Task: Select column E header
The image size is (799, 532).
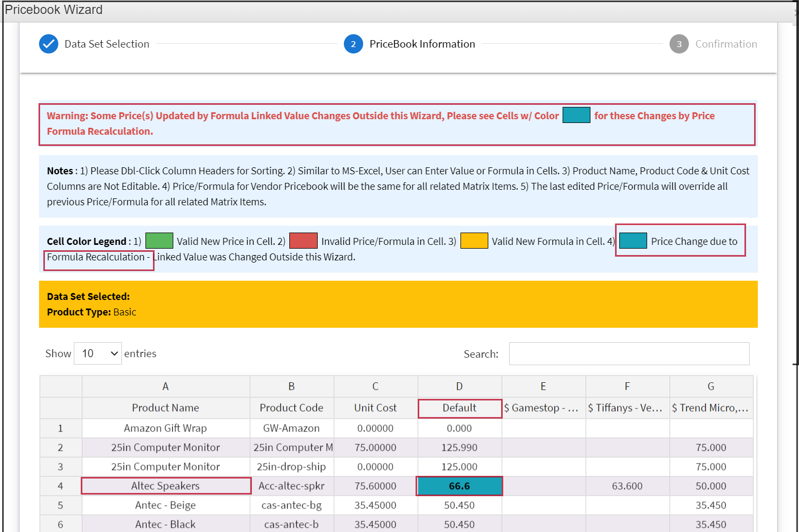Action: pos(543,386)
